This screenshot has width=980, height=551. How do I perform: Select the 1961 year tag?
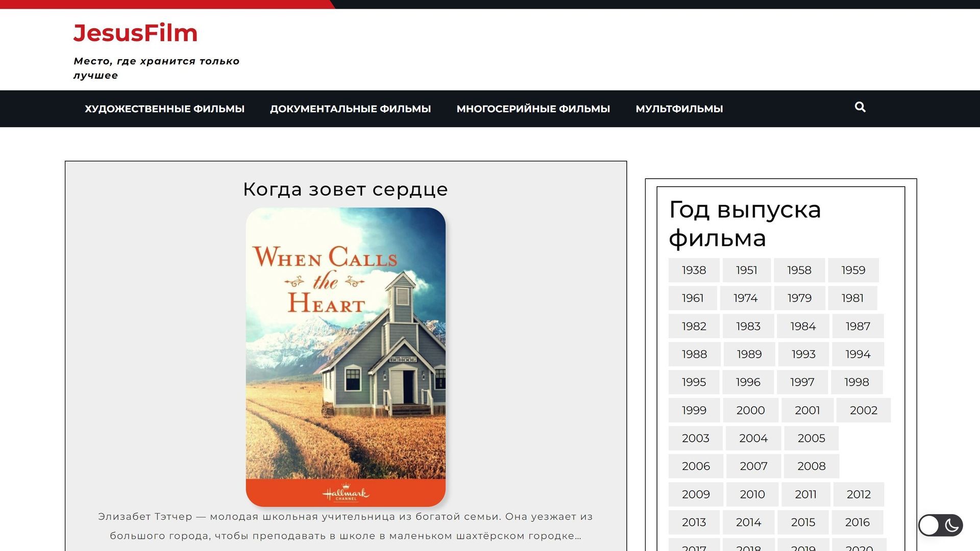click(693, 298)
